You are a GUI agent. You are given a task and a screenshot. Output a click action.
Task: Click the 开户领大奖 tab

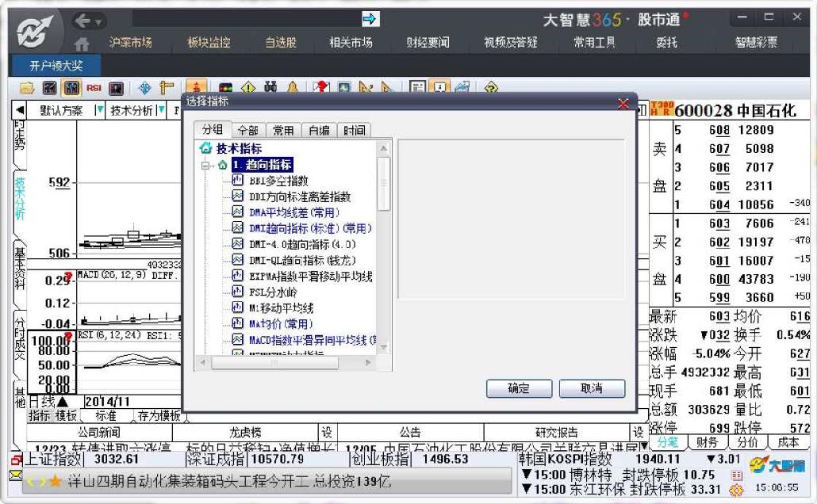click(56, 66)
